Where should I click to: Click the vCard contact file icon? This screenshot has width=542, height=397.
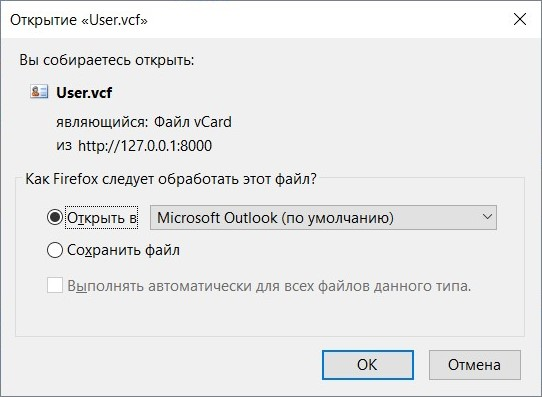pos(39,92)
